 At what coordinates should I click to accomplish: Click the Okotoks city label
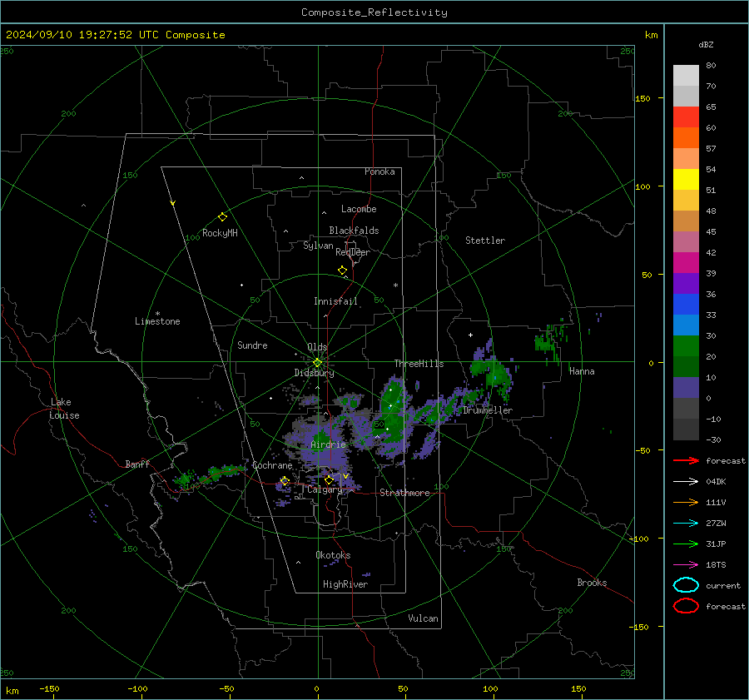coord(333,555)
